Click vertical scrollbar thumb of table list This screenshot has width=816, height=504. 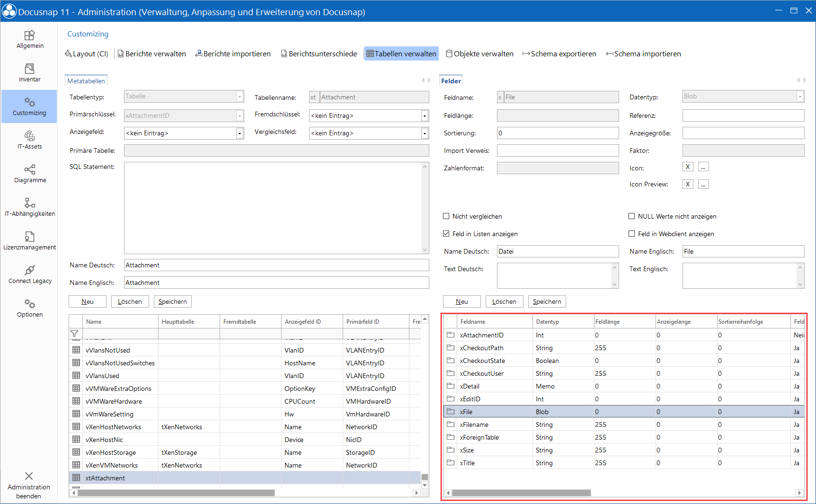tap(425, 477)
